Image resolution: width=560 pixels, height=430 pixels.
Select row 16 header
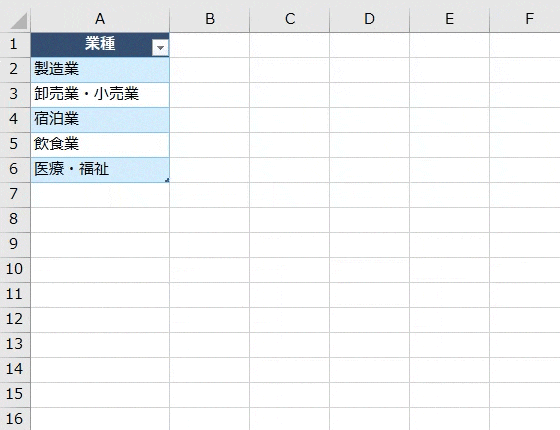pyautogui.click(x=15, y=419)
